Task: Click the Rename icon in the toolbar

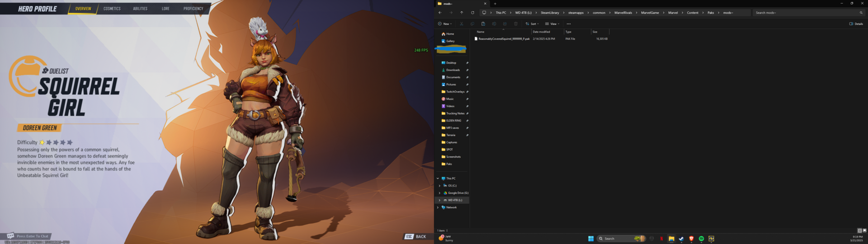Action: 494,24
